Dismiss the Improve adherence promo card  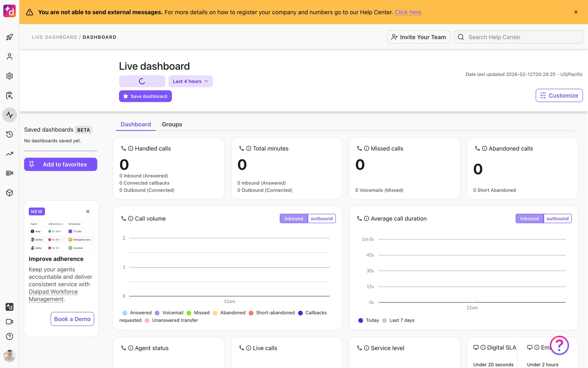click(x=88, y=212)
